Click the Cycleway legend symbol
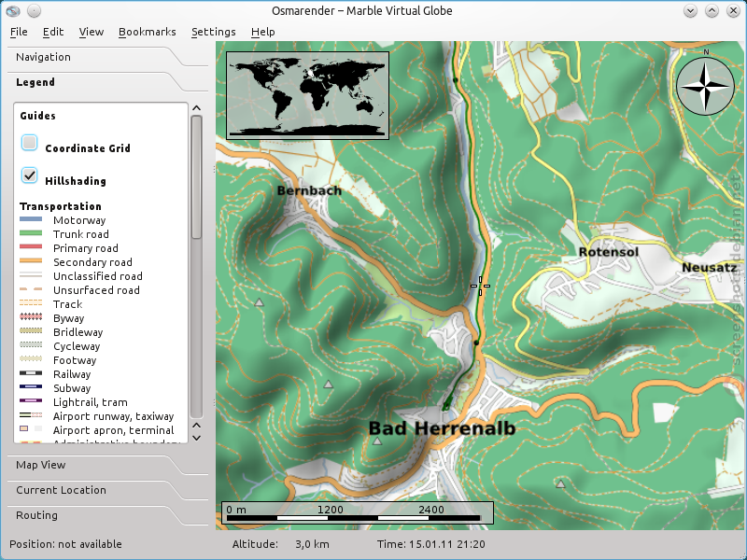This screenshot has width=747, height=560. tap(31, 344)
